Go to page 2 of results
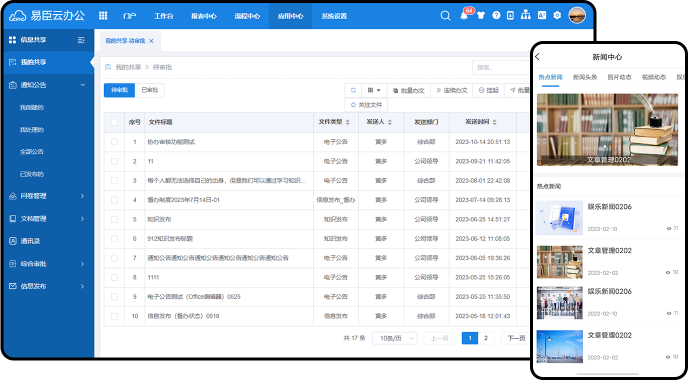Screen dimensions: 688x380 point(486,338)
